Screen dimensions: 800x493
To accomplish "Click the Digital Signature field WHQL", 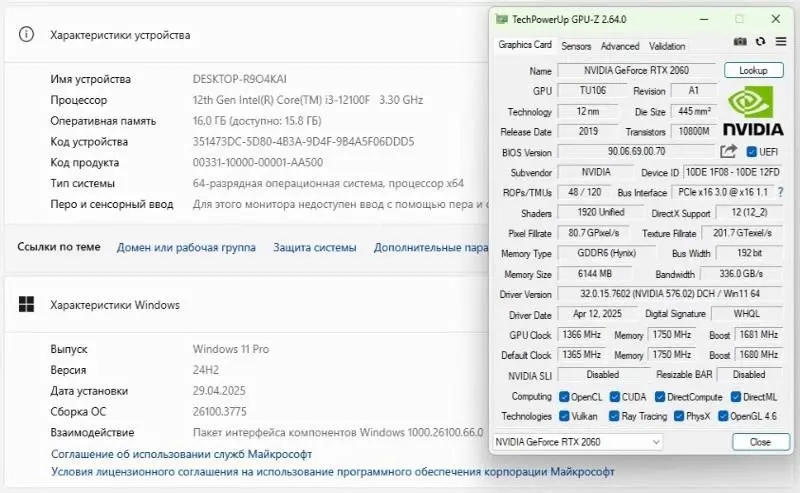I will pyautogui.click(x=746, y=313).
